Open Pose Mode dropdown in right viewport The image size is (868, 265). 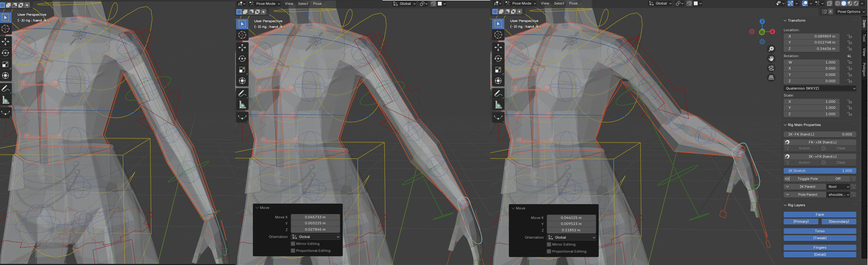[x=521, y=3]
